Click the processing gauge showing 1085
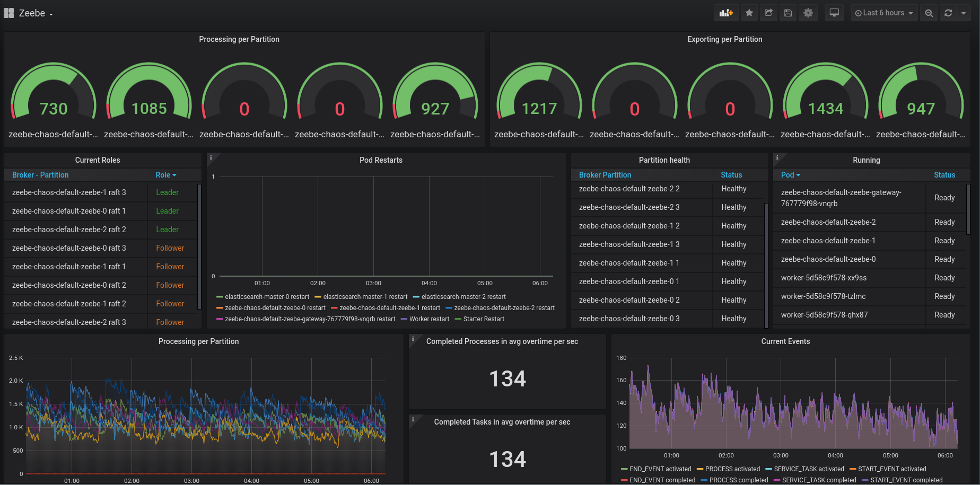Screen dimensions: 980x485 point(149,92)
